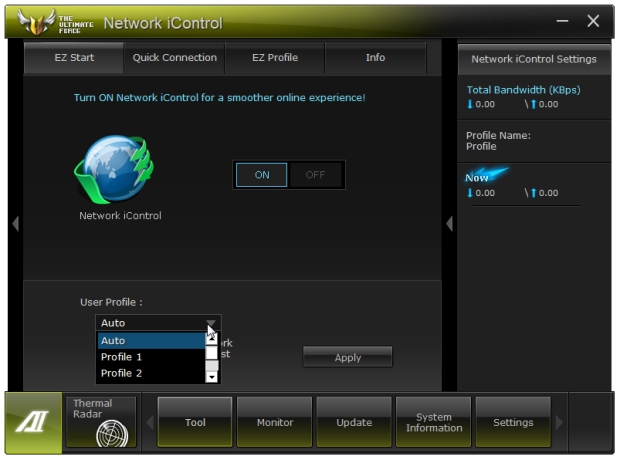Click the Now download arrow icon
620x463 pixels.
[470, 193]
